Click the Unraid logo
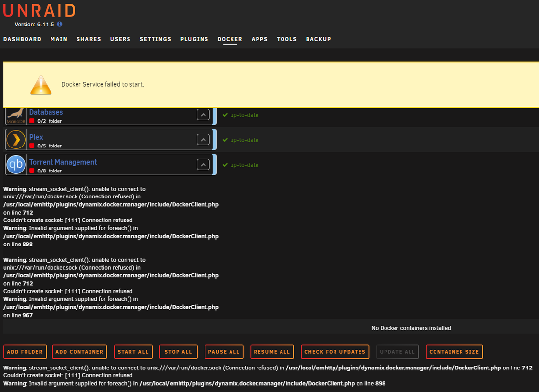This screenshot has width=539, height=392. pos(39,11)
